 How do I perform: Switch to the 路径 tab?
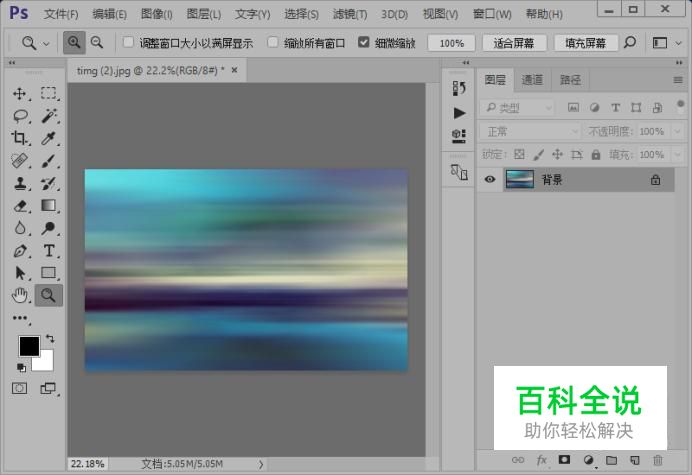coord(570,80)
